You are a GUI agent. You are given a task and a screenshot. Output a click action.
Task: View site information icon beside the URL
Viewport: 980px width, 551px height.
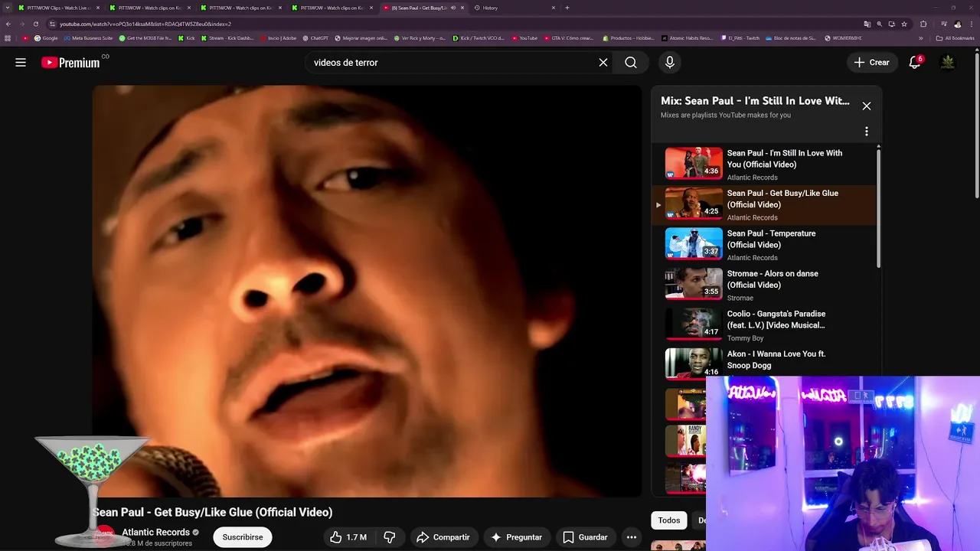[52, 24]
